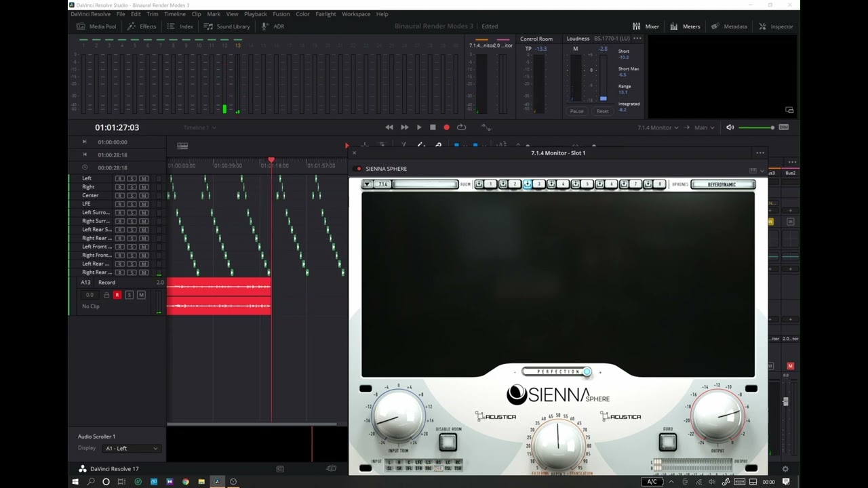
Task: Click the Loudness Reset button
Action: tap(603, 111)
